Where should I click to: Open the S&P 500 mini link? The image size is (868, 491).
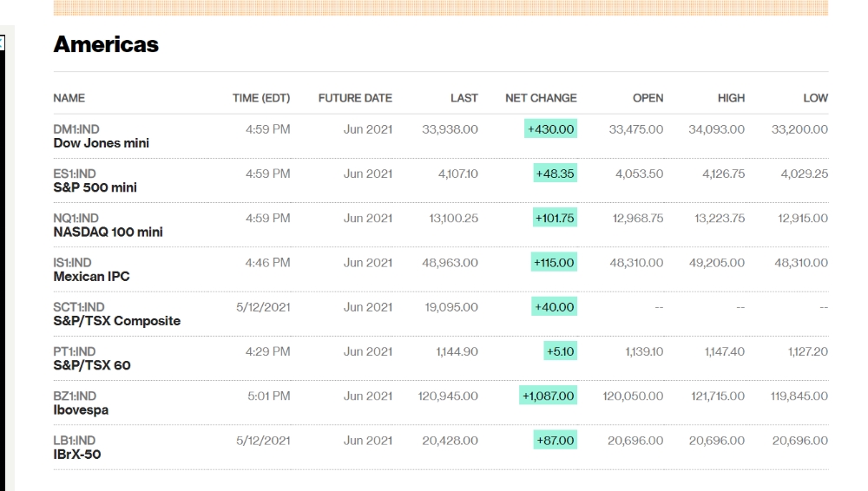pos(95,187)
